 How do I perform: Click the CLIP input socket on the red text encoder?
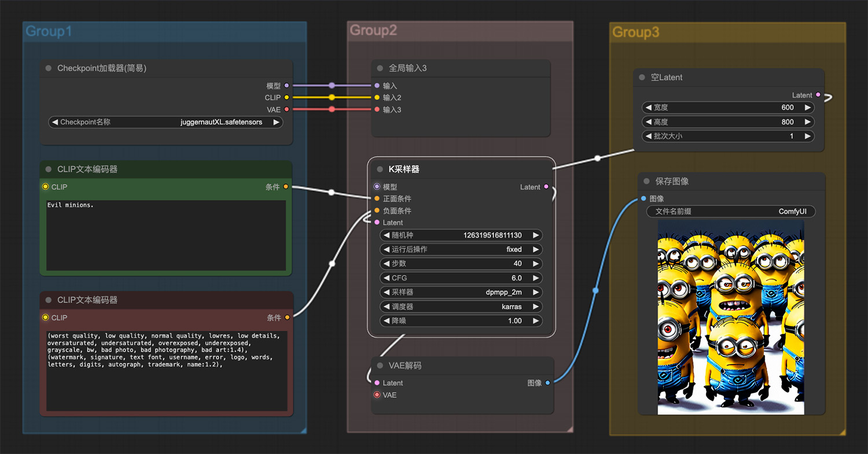coord(46,318)
